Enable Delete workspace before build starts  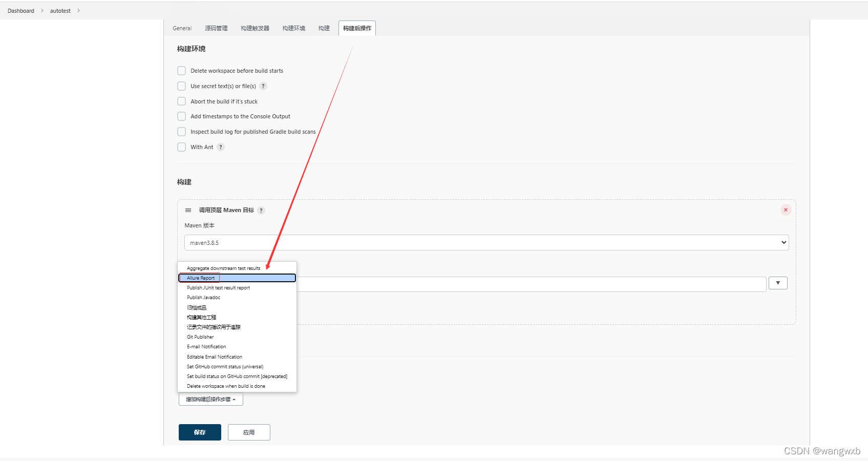(x=181, y=71)
